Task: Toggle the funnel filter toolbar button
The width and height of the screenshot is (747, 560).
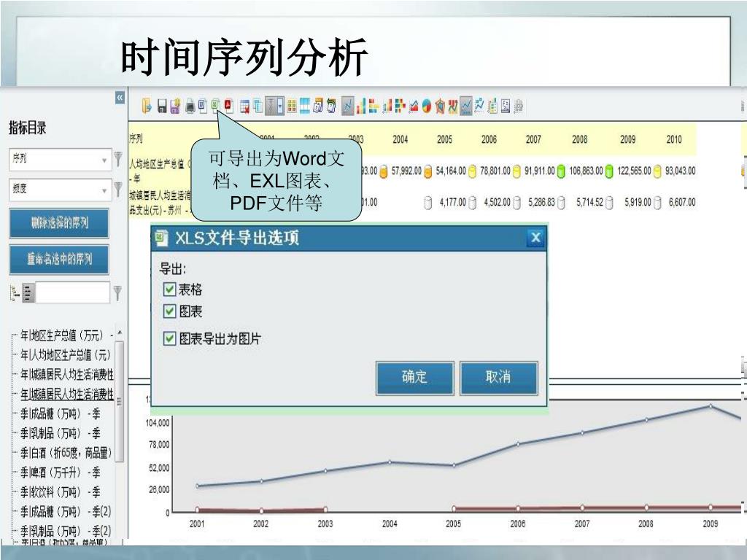Action: coord(271,106)
